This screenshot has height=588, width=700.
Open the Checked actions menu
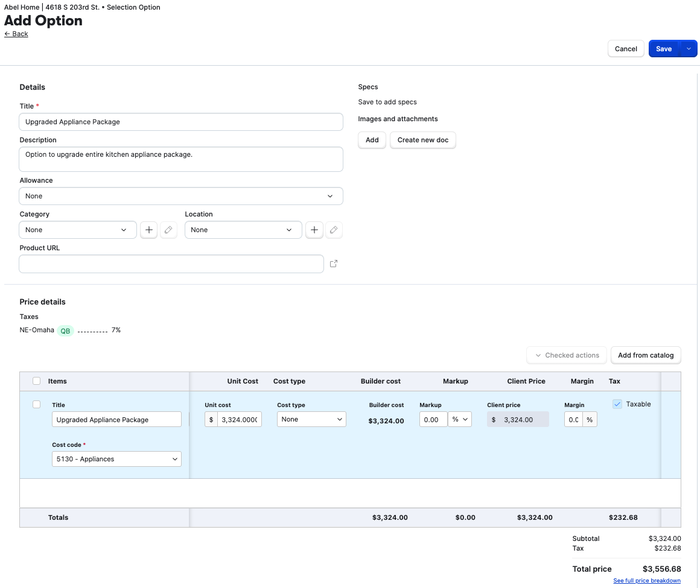click(x=567, y=355)
